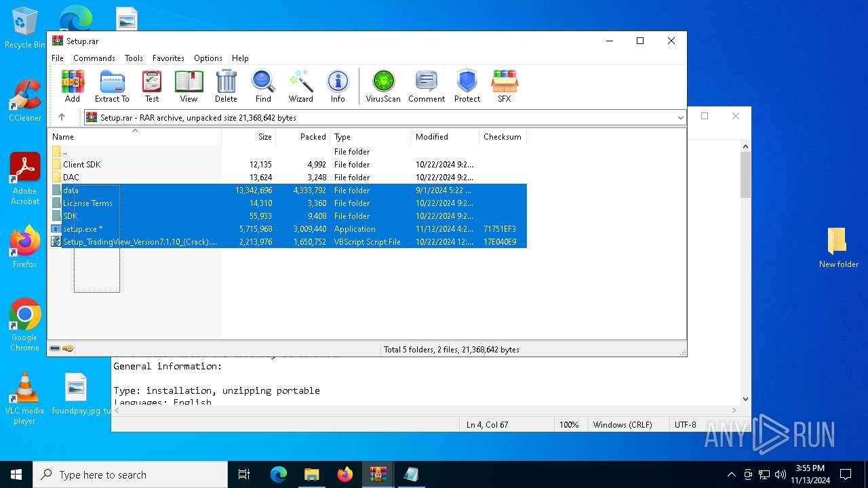Select Setup_TradingView_Version7.1.10 VBScript file
The image size is (868, 488).
coord(288,241)
